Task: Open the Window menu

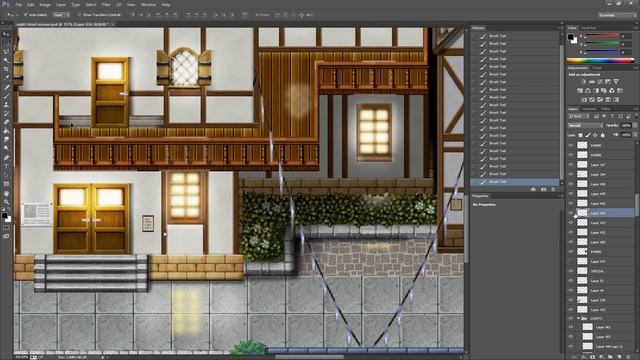Action: 148,4
